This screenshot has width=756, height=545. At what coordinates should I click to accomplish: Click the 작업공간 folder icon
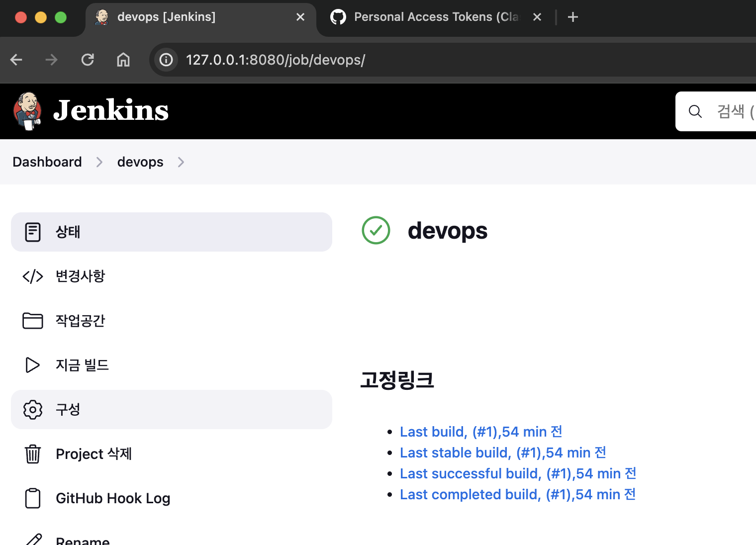(33, 321)
